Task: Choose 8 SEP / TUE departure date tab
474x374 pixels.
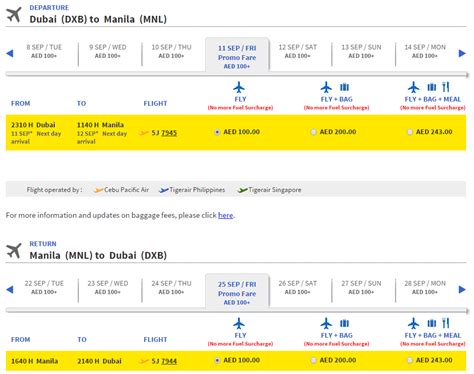Action: (x=44, y=51)
